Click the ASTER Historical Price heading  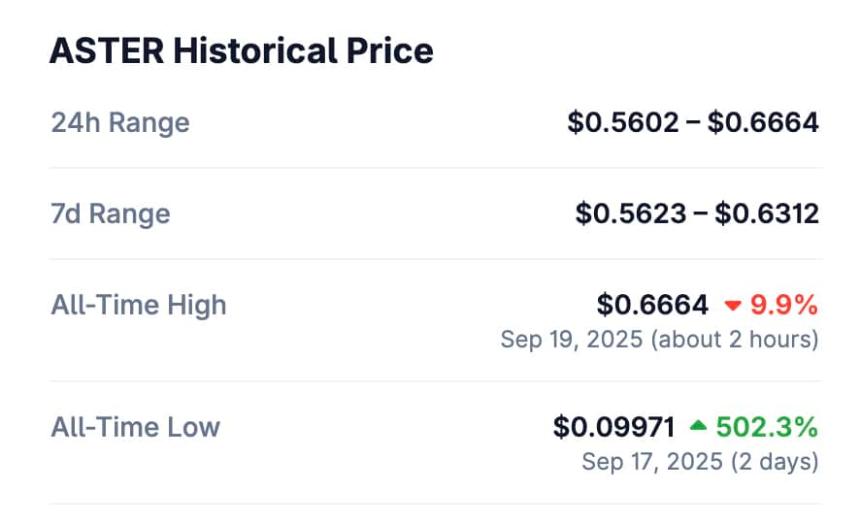[x=241, y=51]
